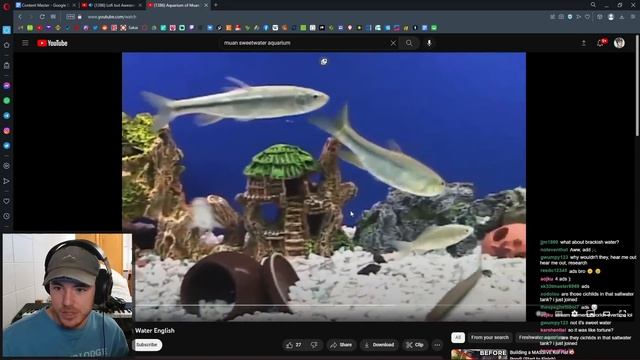Open the Opera tab search magnifier
Viewport: 640px width, 360px height.
tap(593, 5)
